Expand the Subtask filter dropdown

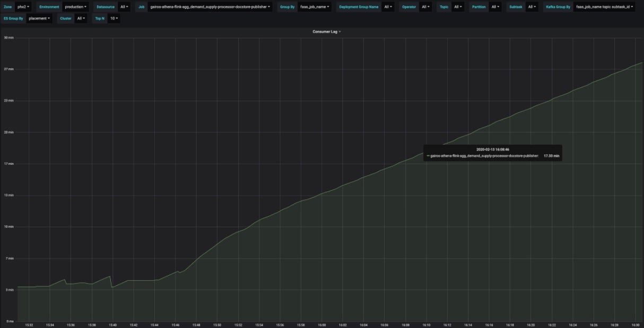point(531,7)
